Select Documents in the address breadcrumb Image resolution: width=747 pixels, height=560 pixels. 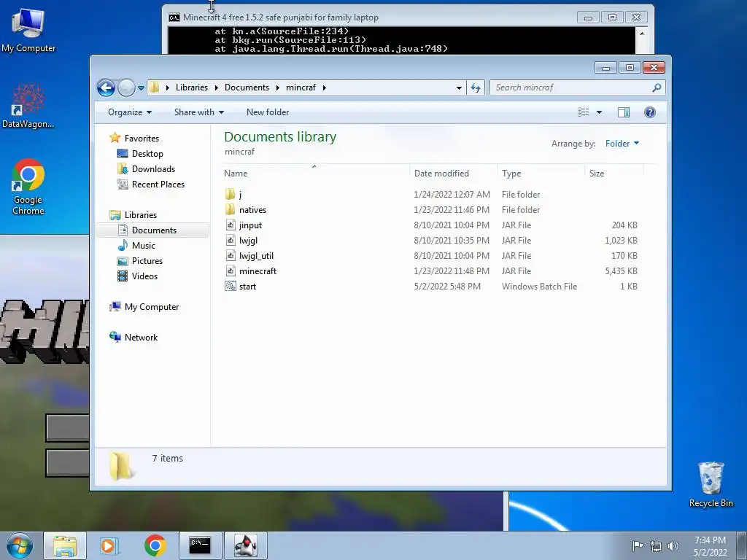coord(247,87)
